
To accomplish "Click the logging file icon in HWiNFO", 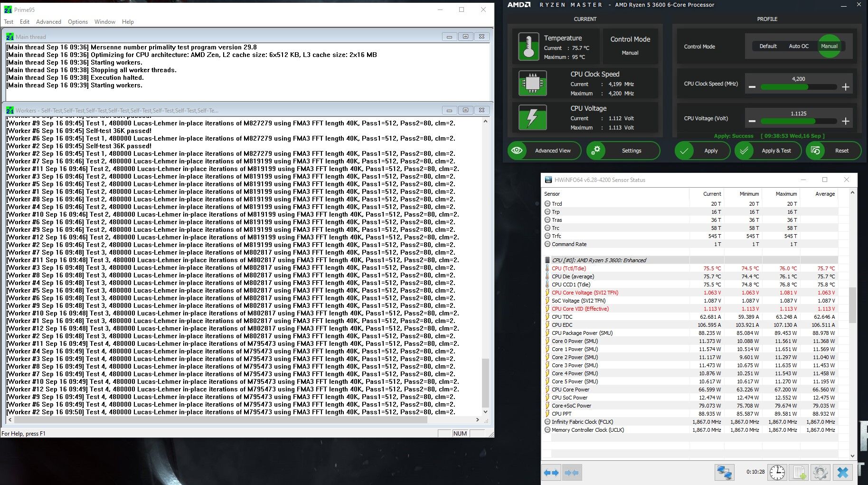I will pyautogui.click(x=799, y=473).
